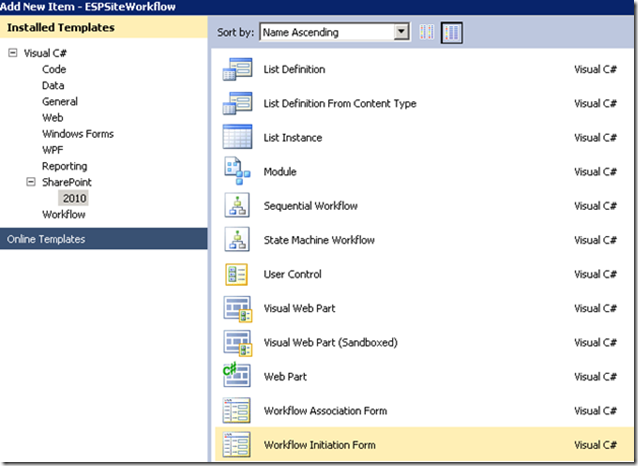Image resolution: width=638 pixels, height=466 pixels.
Task: Select the Data template category
Action: coord(53,85)
